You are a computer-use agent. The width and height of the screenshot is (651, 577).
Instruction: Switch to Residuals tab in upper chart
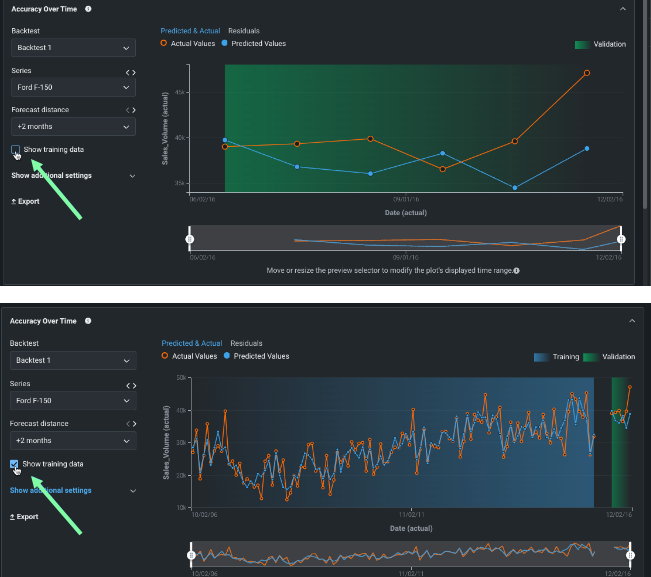click(x=244, y=31)
